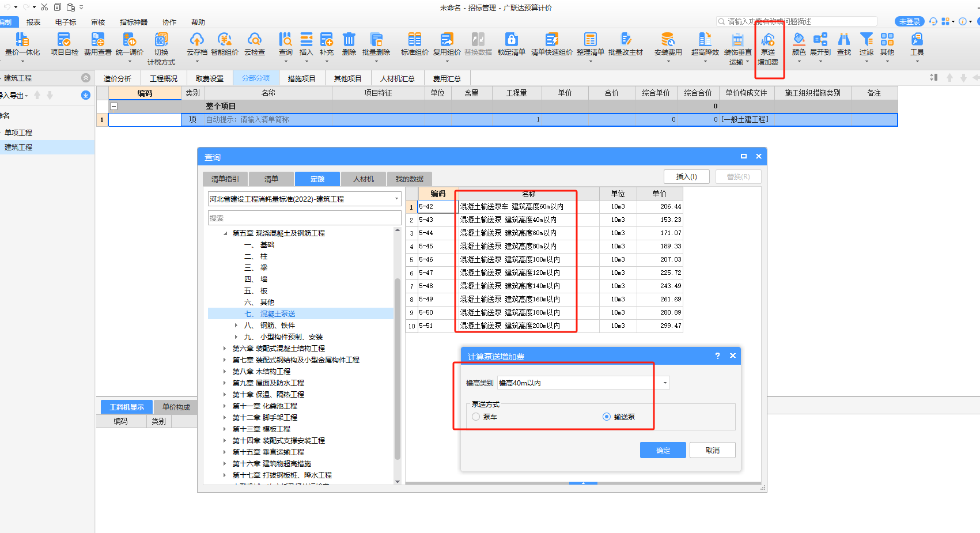Open 智能组价 tool
Screen dimensions: 980x533
point(225,45)
